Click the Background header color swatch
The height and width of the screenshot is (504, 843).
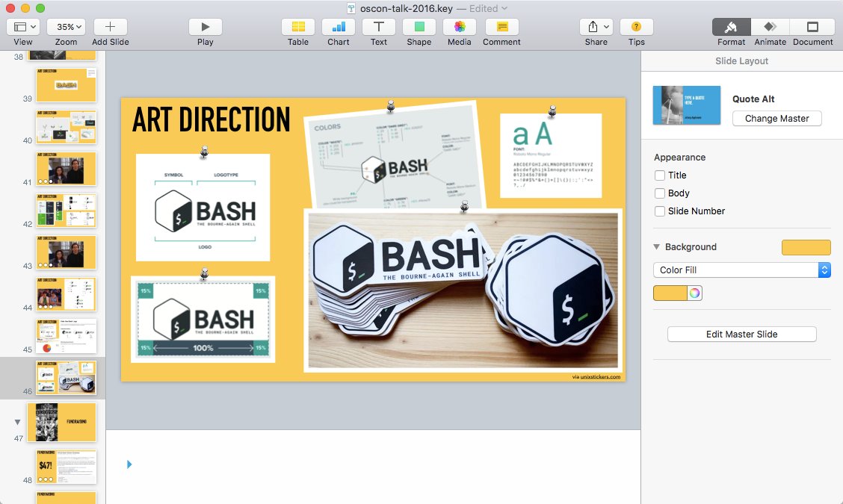click(x=806, y=247)
